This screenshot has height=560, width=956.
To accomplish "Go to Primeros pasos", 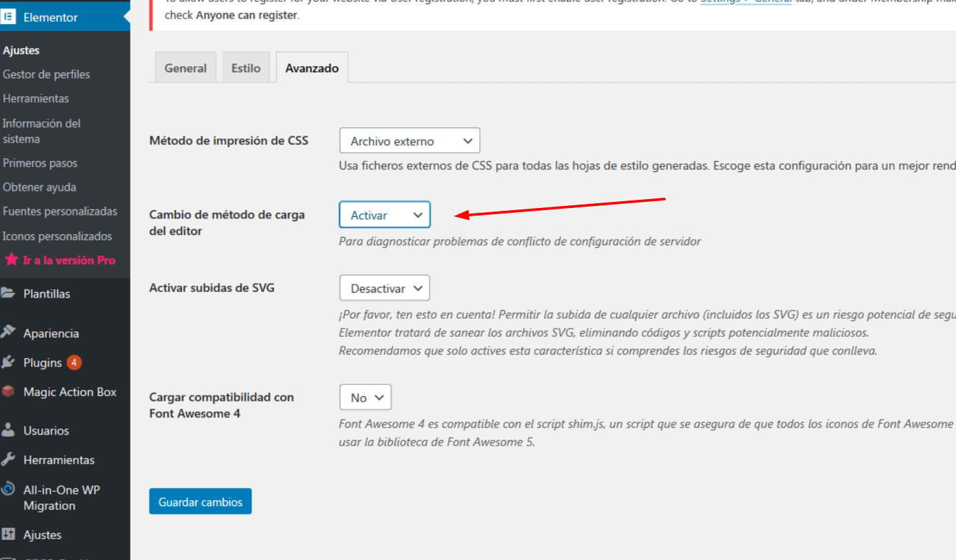I will pos(40,163).
